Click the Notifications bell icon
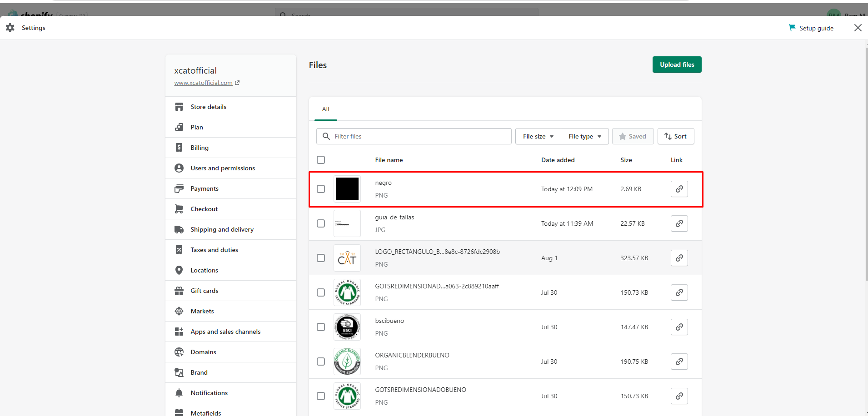The height and width of the screenshot is (416, 868). (x=179, y=393)
